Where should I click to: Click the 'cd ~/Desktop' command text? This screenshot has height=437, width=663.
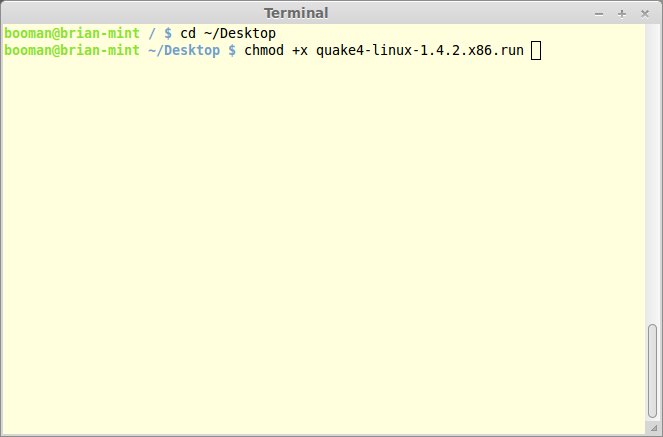tap(228, 33)
